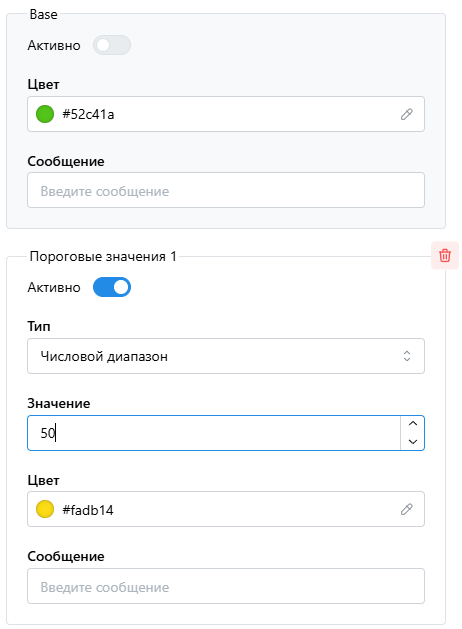Click the eyedropper icon in the #52c41a color field
The width and height of the screenshot is (462, 629).
[x=406, y=114]
